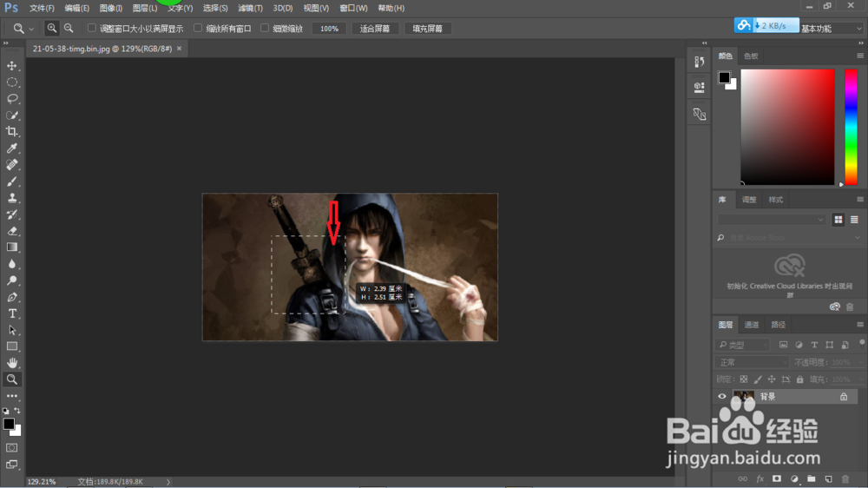This screenshot has height=488, width=868.
Task: Switch to the 通道 tab
Action: click(751, 325)
